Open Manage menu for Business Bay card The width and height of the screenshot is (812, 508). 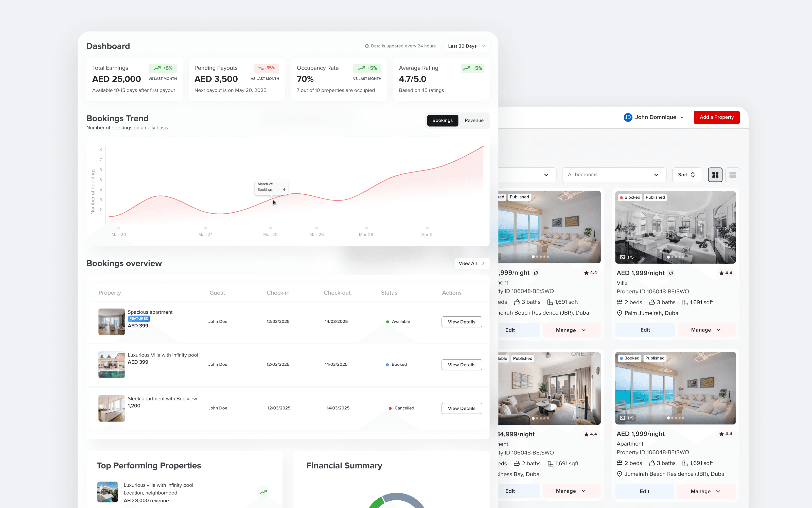point(571,491)
